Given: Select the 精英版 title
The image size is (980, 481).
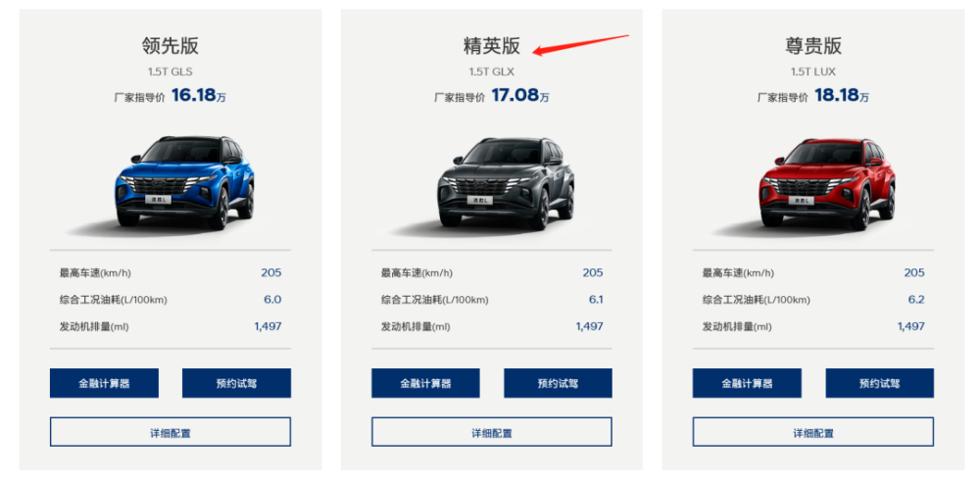Looking at the screenshot, I should click(x=491, y=46).
